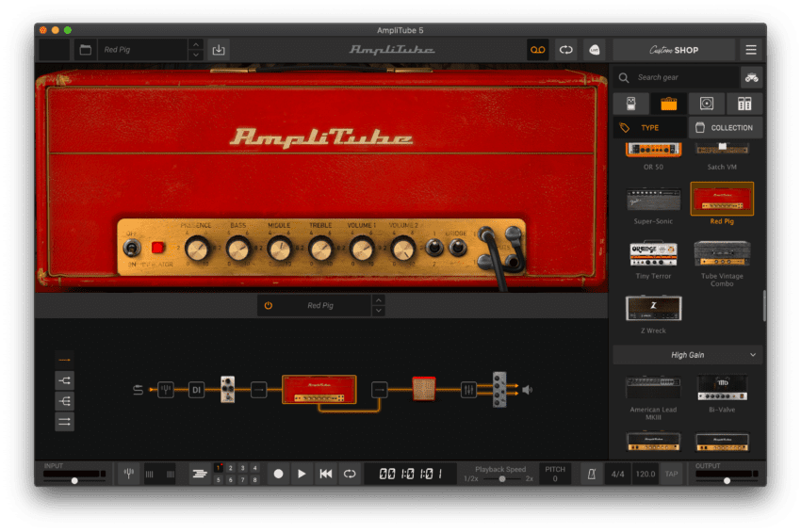801x532 pixels.
Task: Open the track view icon near track numbers
Action: pyautogui.click(x=199, y=474)
